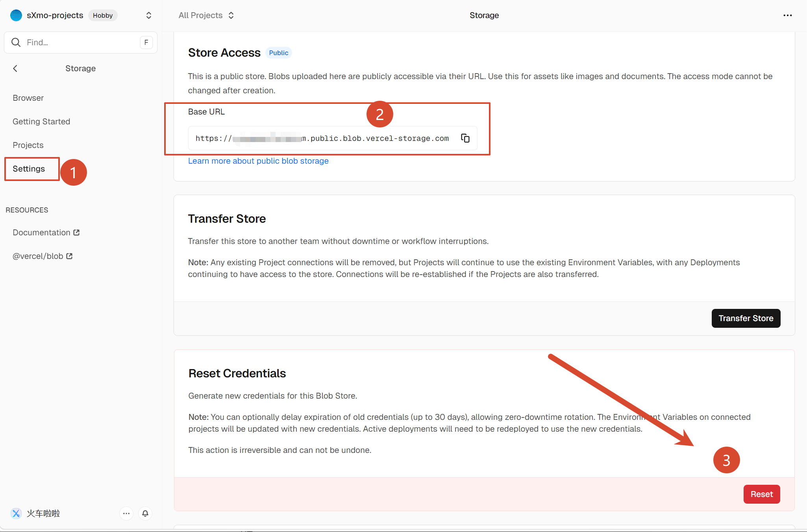The height and width of the screenshot is (532, 807).
Task: Open the team switcher chevron
Action: tap(149, 15)
